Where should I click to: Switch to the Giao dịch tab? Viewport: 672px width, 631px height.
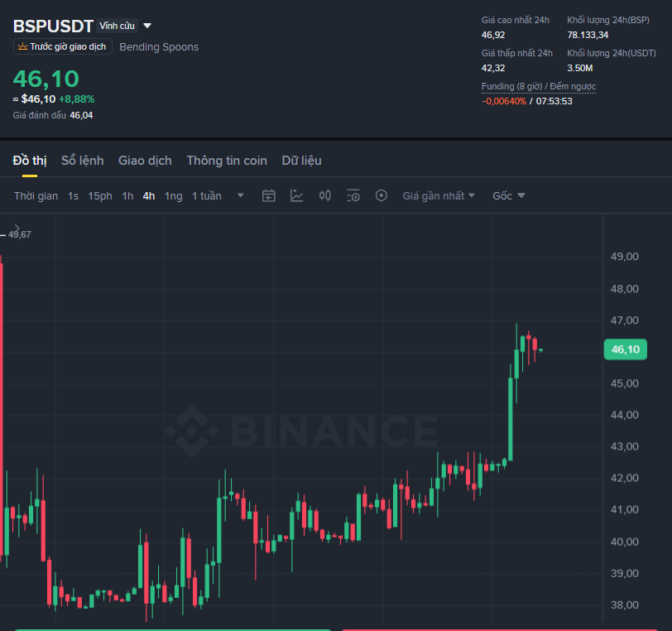(145, 161)
